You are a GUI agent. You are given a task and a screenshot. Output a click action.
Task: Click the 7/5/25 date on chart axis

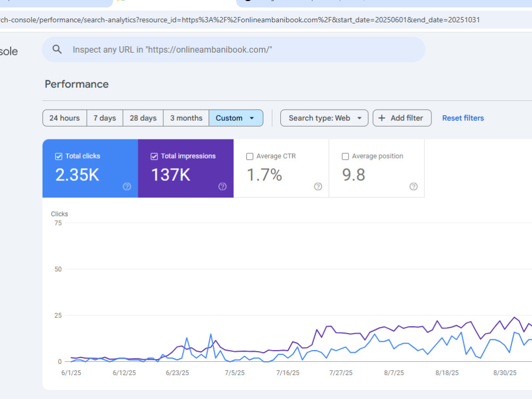point(235,373)
